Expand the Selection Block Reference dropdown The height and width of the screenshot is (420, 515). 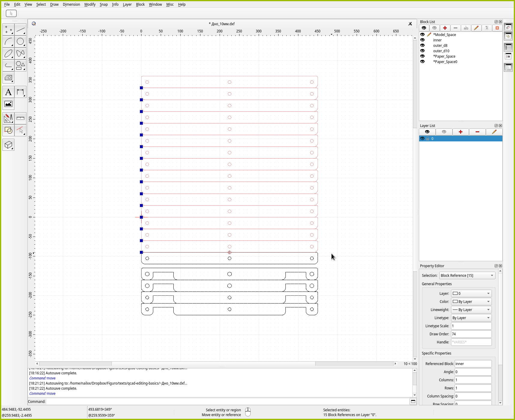(467, 275)
